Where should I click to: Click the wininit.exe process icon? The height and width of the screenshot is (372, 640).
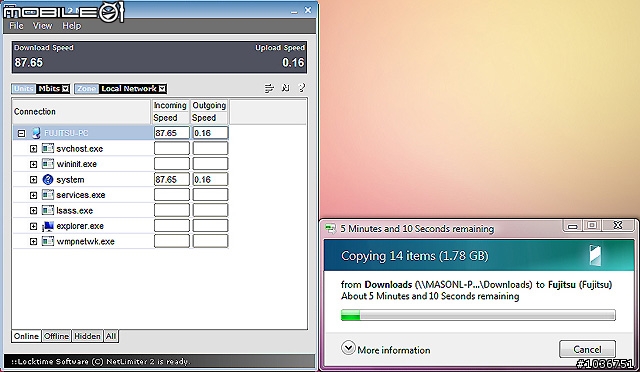48,164
